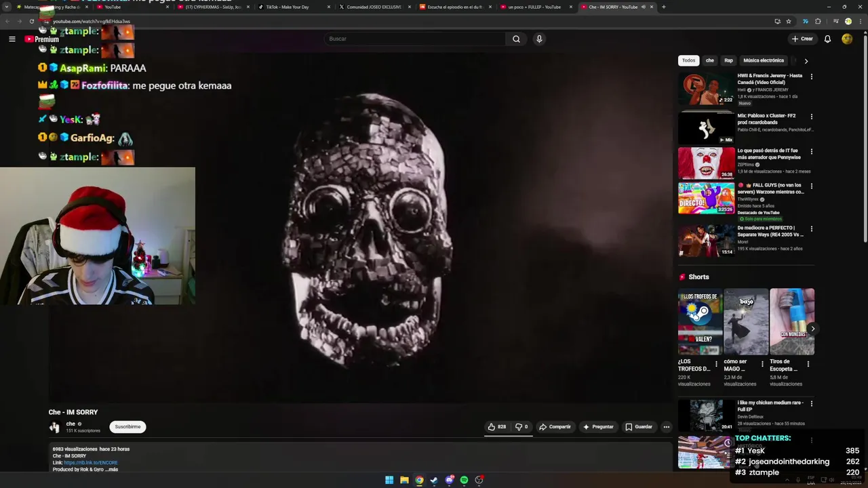Open FALL GUYS Warzone stream thumbnail
This screenshot has height=488, width=868.
[x=706, y=198]
